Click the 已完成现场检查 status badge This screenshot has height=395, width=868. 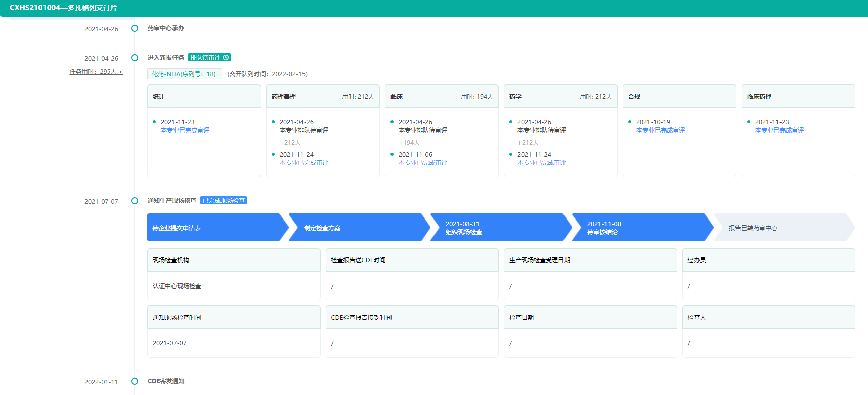click(224, 201)
